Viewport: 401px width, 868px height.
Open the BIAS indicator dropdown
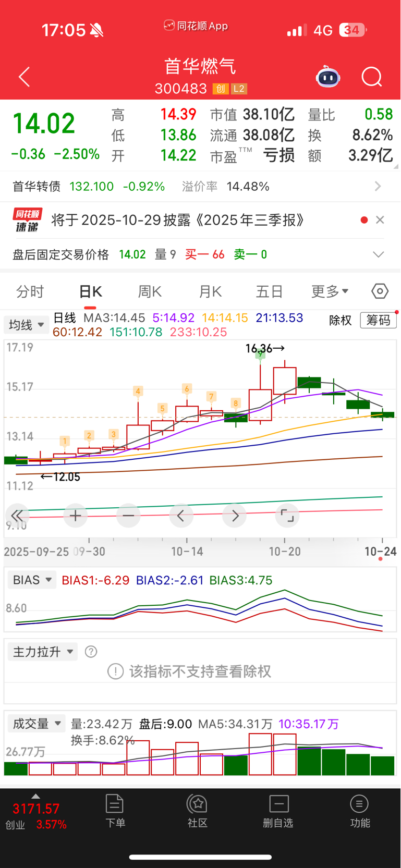[x=32, y=580]
